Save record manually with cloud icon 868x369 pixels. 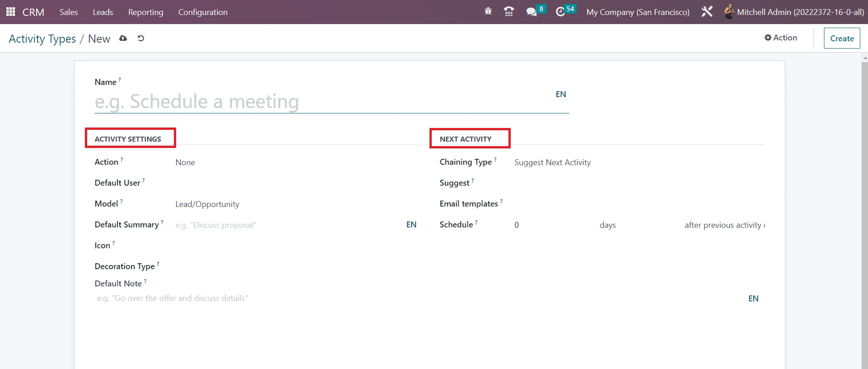tap(123, 39)
